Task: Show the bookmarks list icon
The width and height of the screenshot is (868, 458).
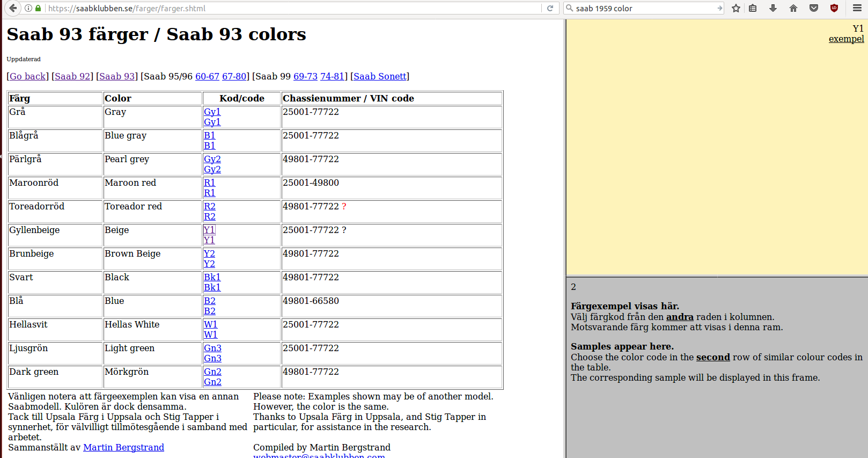Action: [753, 8]
